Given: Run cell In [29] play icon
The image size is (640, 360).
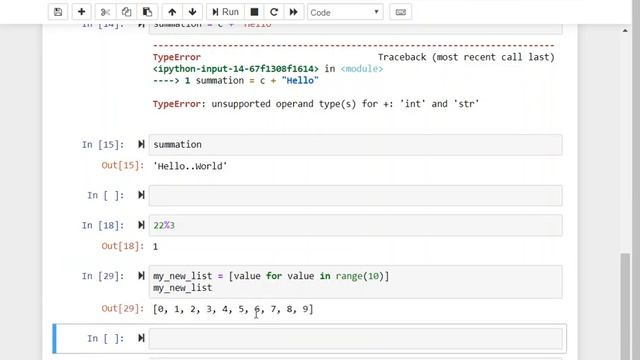Looking at the screenshot, I should pos(141,276).
